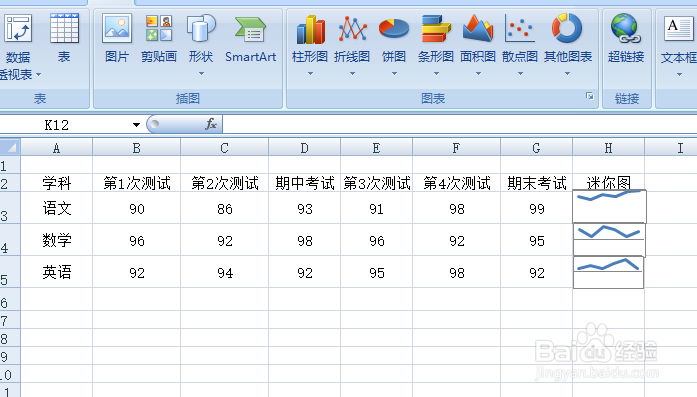Expand the 柱形图 dropdown arrow

[310, 73]
